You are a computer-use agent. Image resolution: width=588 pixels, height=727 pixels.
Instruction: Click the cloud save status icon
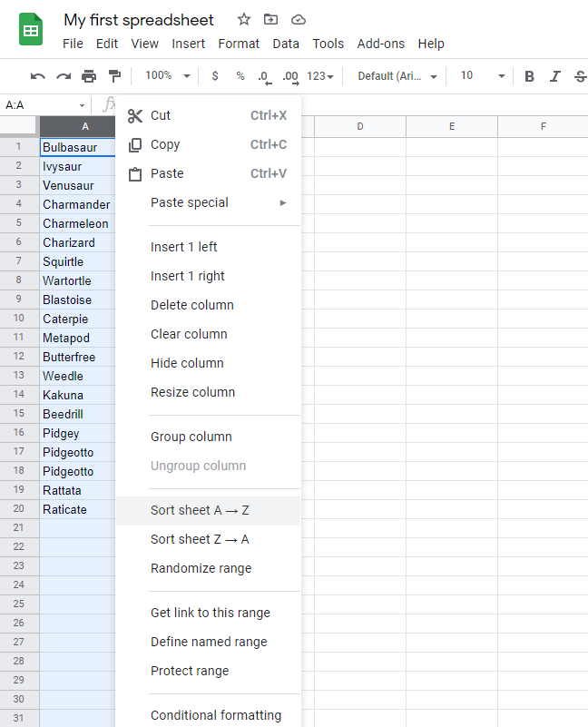click(x=298, y=19)
